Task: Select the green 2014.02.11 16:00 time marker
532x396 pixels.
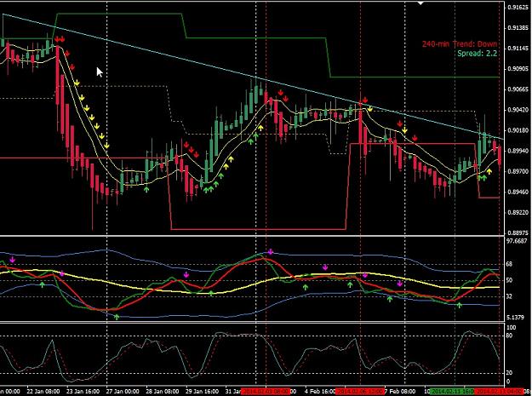Action: [452, 391]
